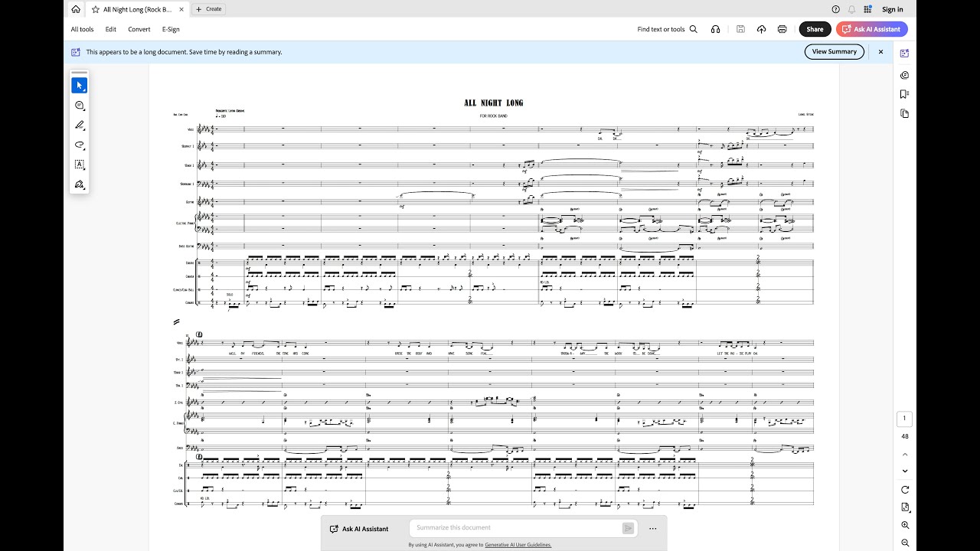Click the Share button
Image resolution: width=980 pixels, height=551 pixels.
pyautogui.click(x=815, y=29)
